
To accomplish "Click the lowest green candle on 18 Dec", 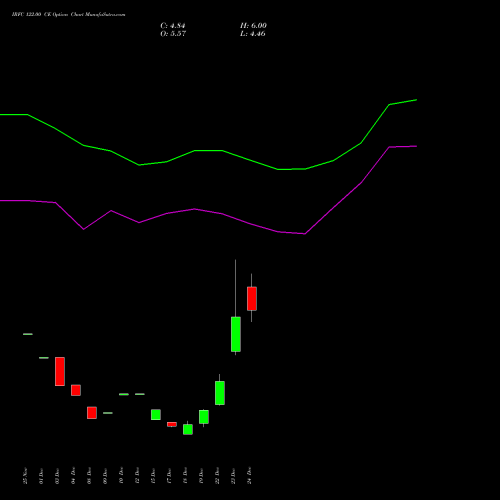I will (188, 429).
